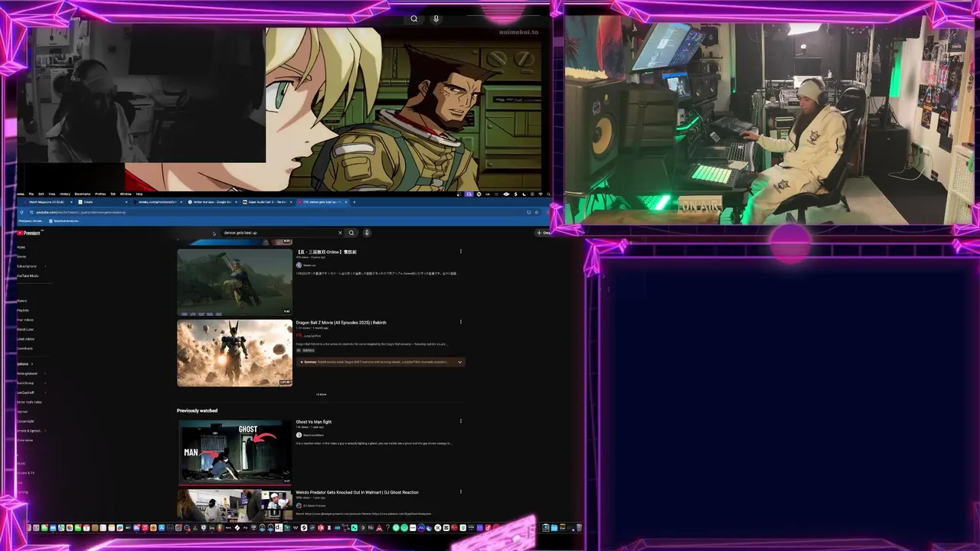This screenshot has width=980, height=551.
Task: Open the three-dot menu for the Japanese-titled video
Action: coord(460,251)
